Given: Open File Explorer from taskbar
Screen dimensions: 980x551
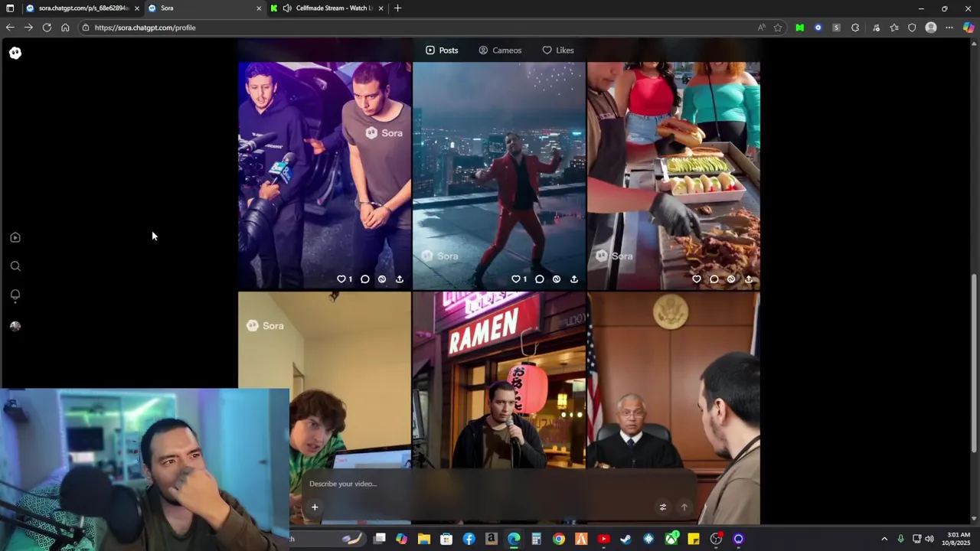Looking at the screenshot, I should (x=424, y=540).
